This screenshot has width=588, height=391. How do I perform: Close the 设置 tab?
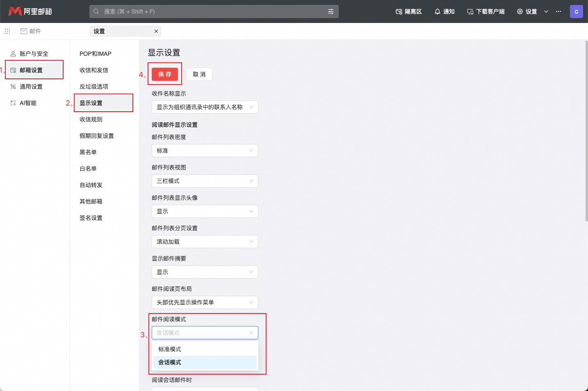pos(156,31)
